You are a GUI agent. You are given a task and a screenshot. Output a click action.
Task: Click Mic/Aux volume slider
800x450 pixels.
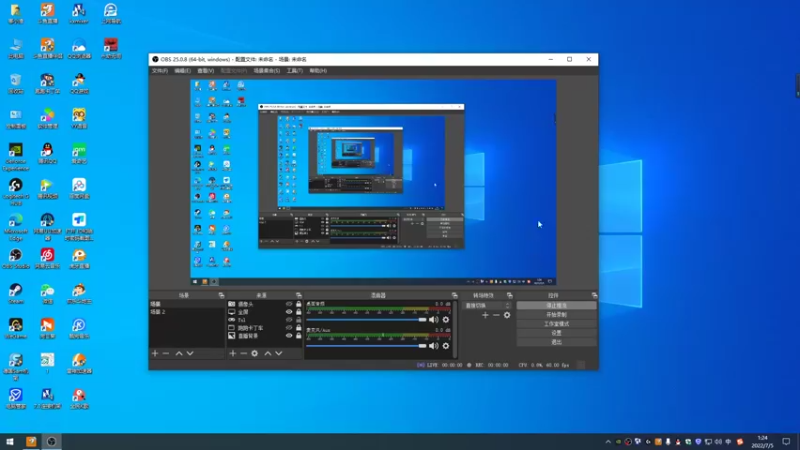pyautogui.click(x=366, y=346)
